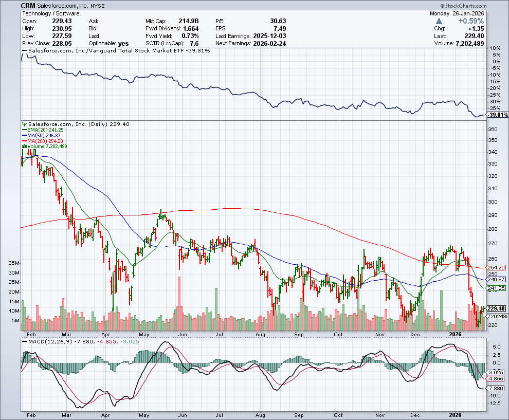This screenshot has width=509, height=420.
Task: Click the red 254.20 price tag on the right axis
Action: (x=497, y=267)
